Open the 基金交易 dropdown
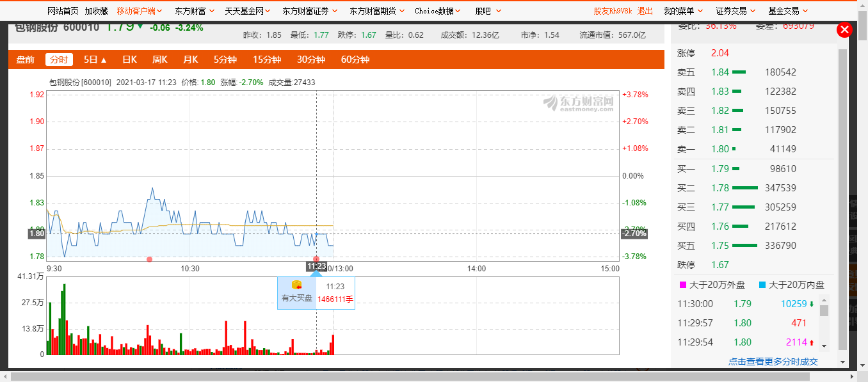 point(788,11)
